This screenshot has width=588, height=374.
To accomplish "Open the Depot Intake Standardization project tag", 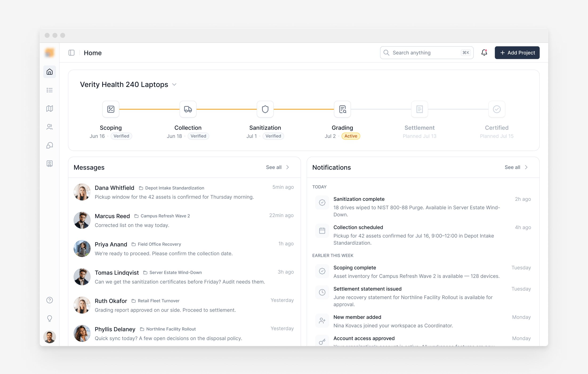I will click(x=172, y=188).
